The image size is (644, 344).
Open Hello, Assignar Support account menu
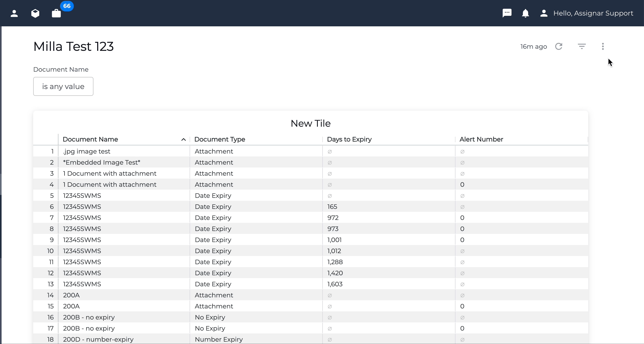point(593,13)
